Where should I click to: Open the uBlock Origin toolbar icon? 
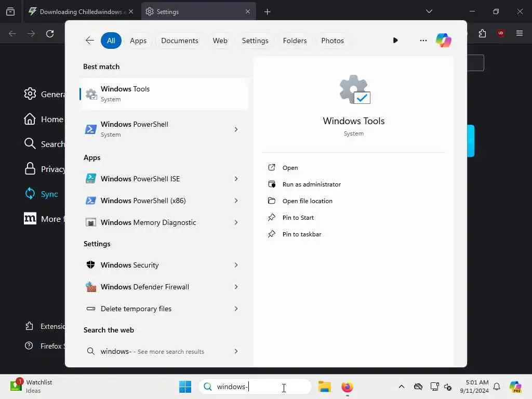click(501, 33)
